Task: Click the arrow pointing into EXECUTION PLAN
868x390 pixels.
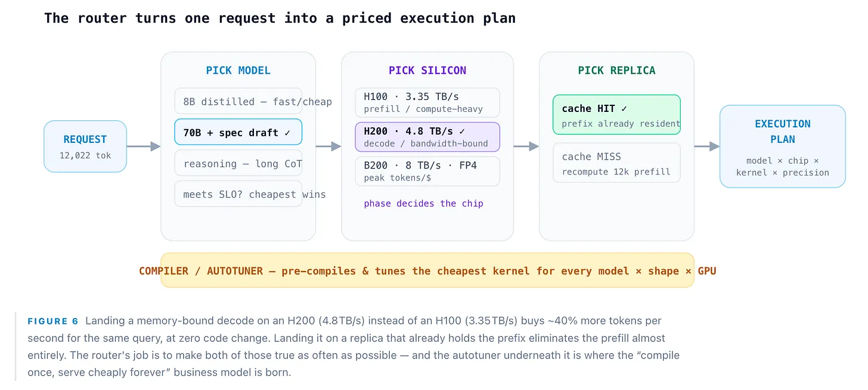Action: click(x=707, y=146)
